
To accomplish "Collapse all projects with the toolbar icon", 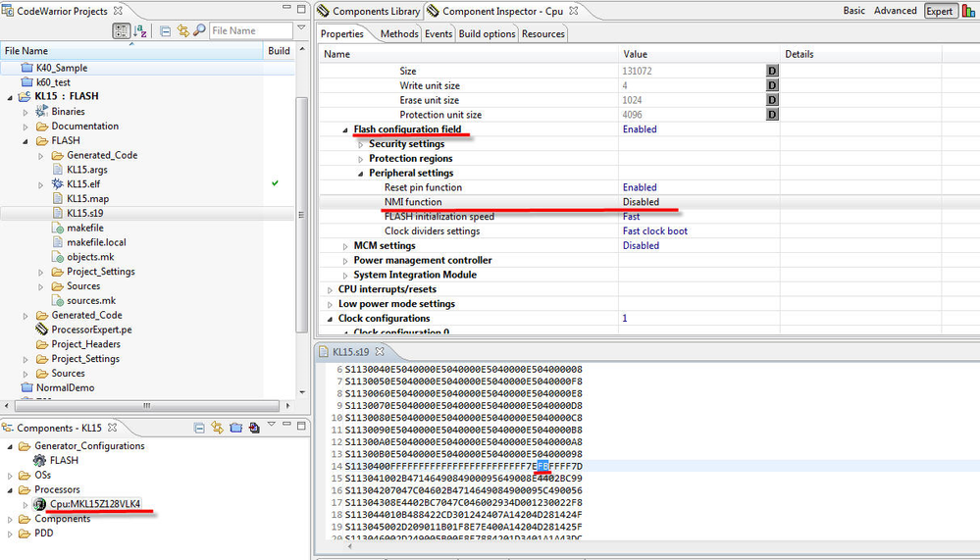I will coord(165,30).
